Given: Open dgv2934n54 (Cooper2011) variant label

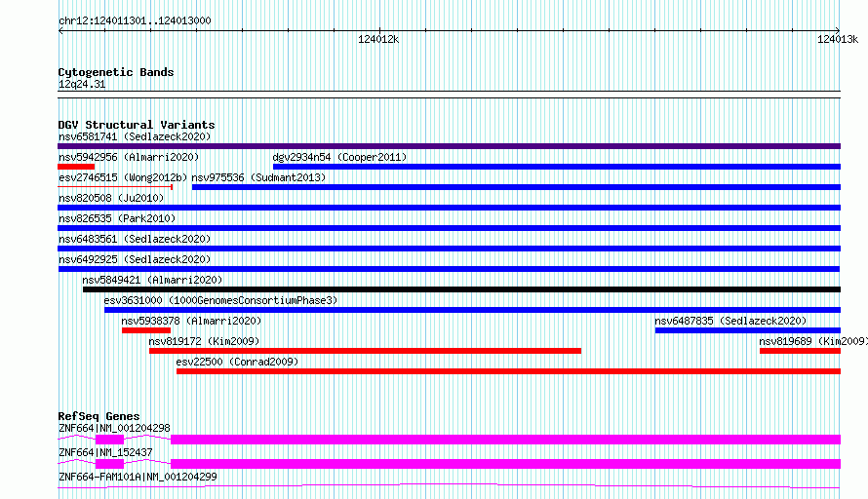Looking at the screenshot, I should click(x=339, y=157).
